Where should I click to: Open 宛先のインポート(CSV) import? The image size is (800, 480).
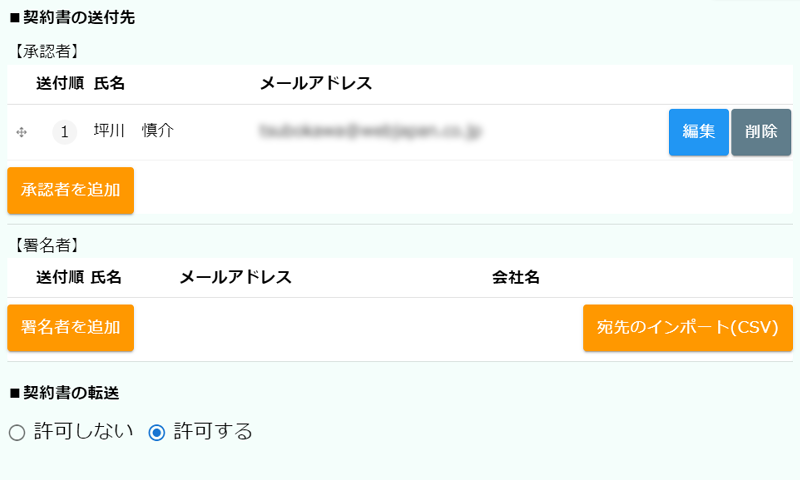[x=687, y=327]
